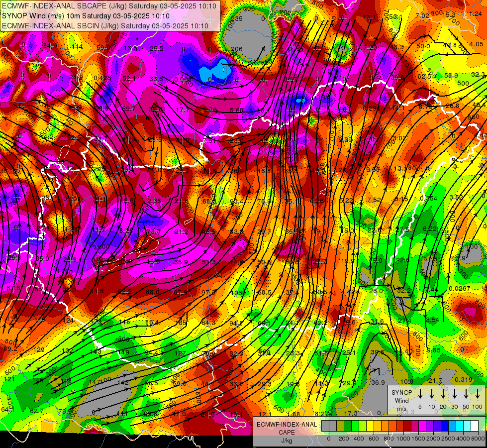Click the 100 m/s wind arrow in legend

coord(478,394)
